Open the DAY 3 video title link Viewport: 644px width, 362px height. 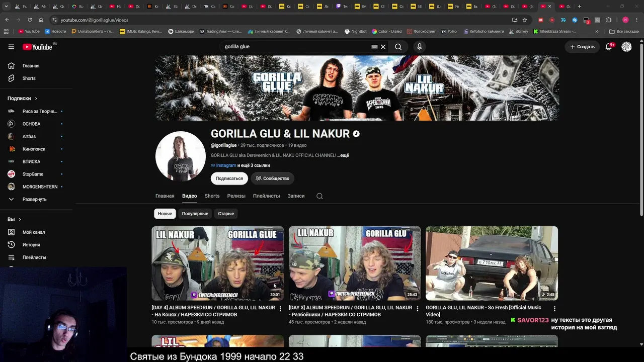351,311
